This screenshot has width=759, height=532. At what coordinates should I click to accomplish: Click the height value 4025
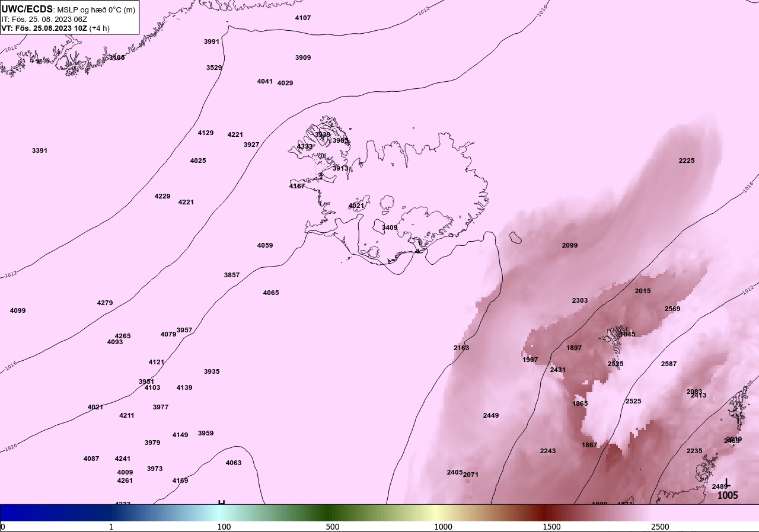pyautogui.click(x=198, y=161)
